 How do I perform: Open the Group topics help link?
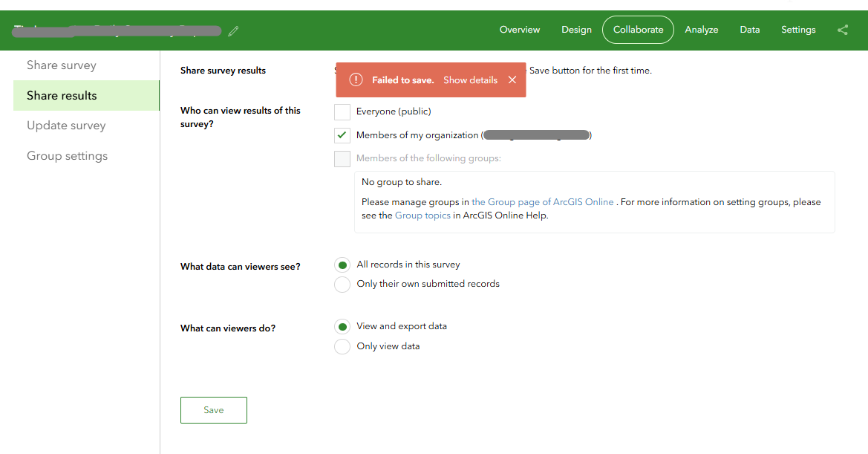422,215
